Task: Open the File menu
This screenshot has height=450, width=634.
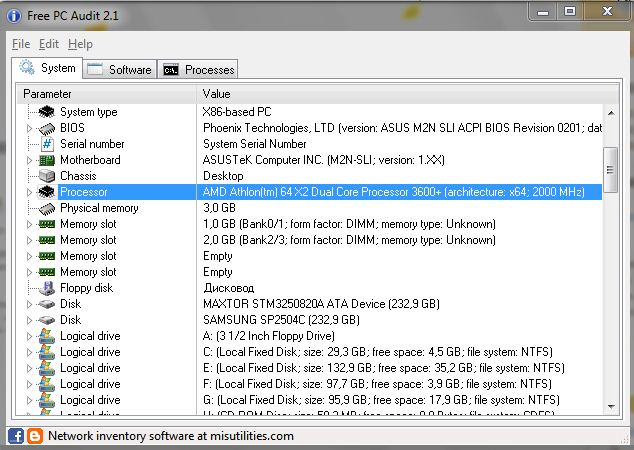Action: pyautogui.click(x=21, y=44)
